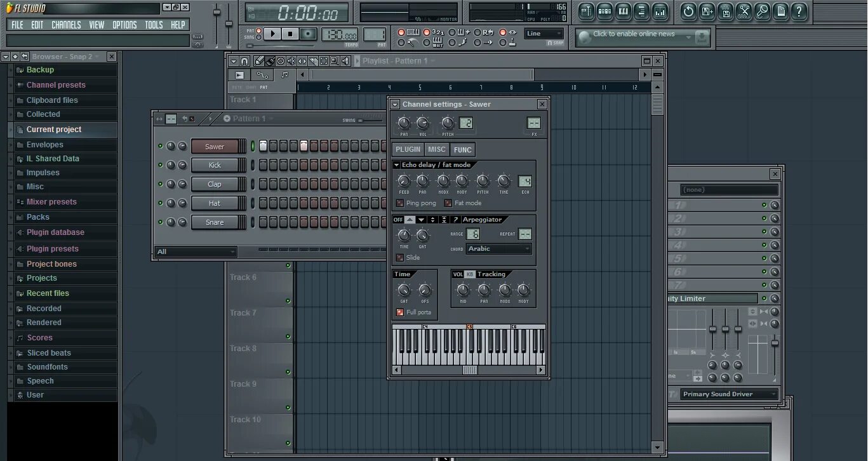Open the Channel settings window menu arrow
The image size is (868, 461).
click(x=395, y=104)
